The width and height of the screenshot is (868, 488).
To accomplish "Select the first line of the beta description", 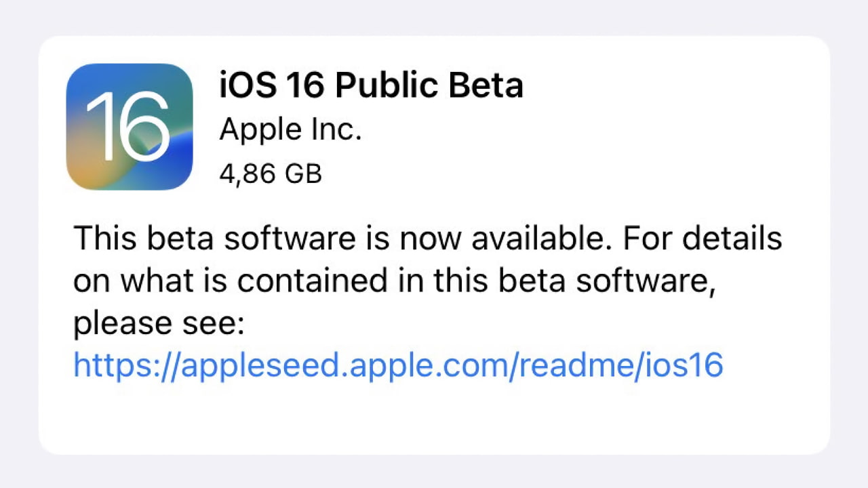I will pyautogui.click(x=427, y=237).
